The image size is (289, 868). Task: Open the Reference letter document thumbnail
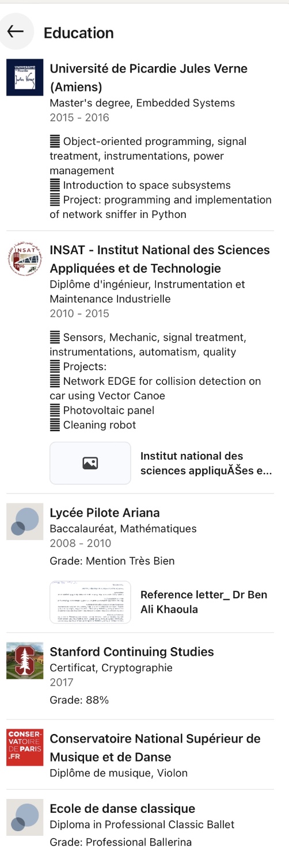(90, 602)
